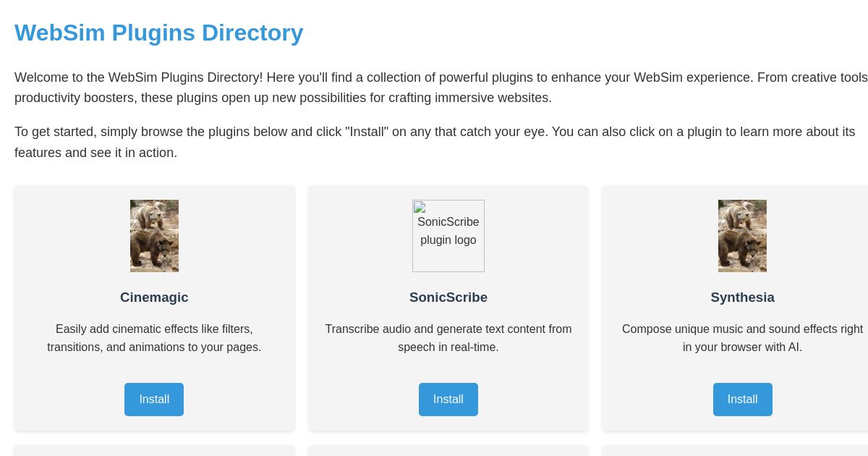868x456 pixels.
Task: Install the Synthesia plugin
Action: 742,399
